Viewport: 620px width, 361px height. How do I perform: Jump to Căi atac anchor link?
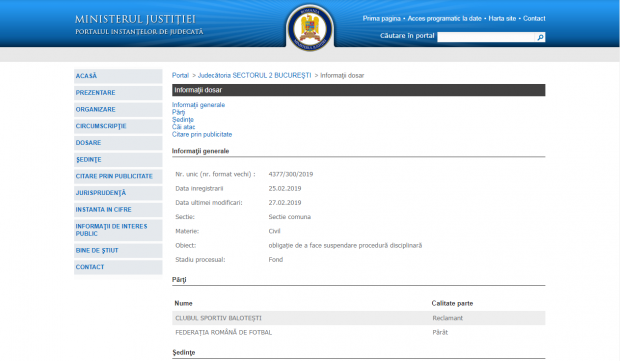tap(183, 127)
